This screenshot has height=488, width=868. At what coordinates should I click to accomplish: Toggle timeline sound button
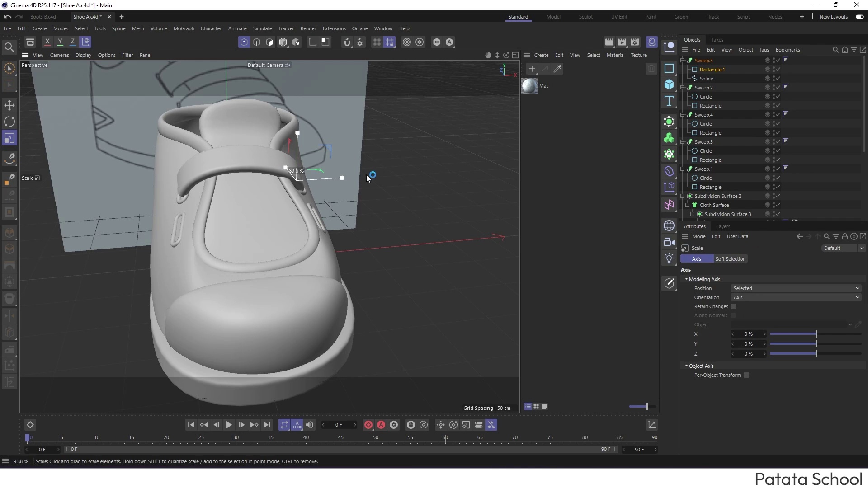(x=310, y=425)
